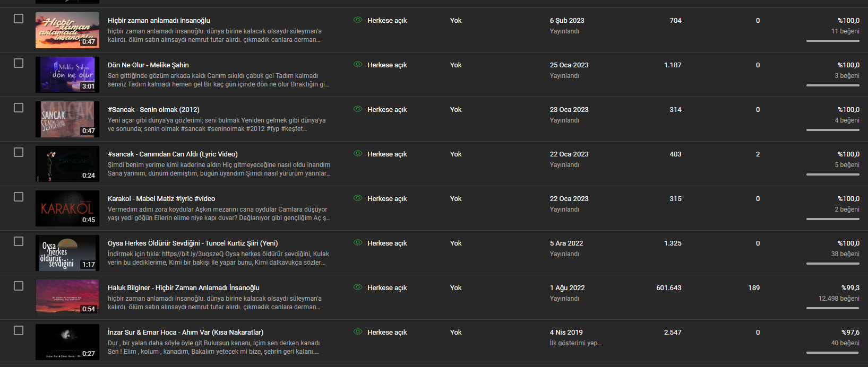Image resolution: width=868 pixels, height=367 pixels.
Task: Click the eye icon for İnzar Sur & Emar Hoca video
Action: tap(358, 332)
